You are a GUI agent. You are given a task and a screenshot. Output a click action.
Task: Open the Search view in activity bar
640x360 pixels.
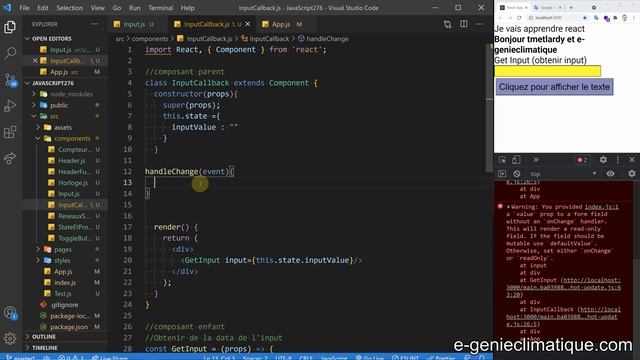10,53
